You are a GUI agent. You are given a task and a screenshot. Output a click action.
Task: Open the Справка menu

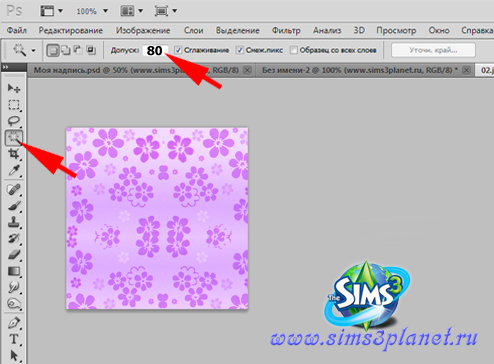(x=477, y=30)
